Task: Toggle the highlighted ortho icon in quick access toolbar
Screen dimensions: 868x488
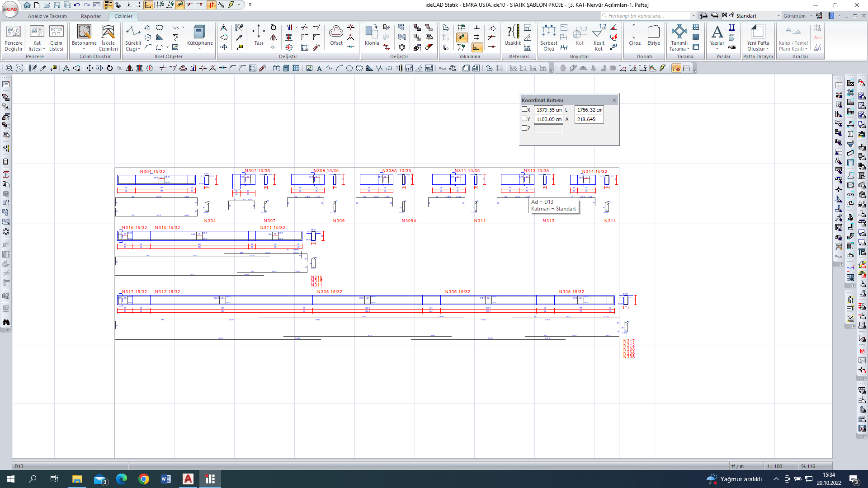Action: pos(148,5)
